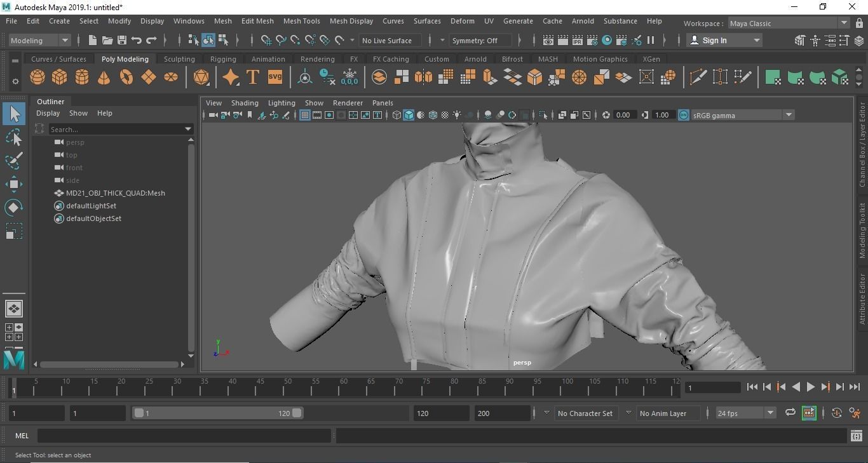Select the Paint Selection tool
The image size is (868, 463).
tap(14, 161)
